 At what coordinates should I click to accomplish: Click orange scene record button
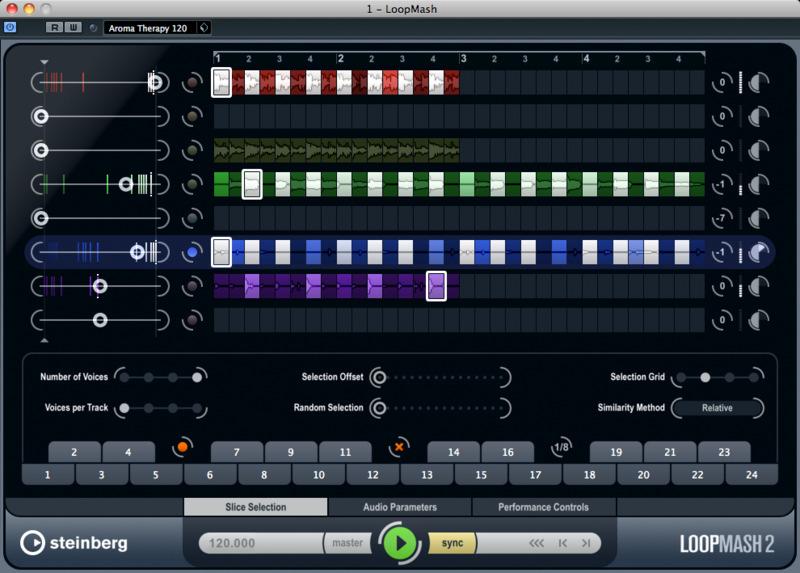[x=183, y=447]
